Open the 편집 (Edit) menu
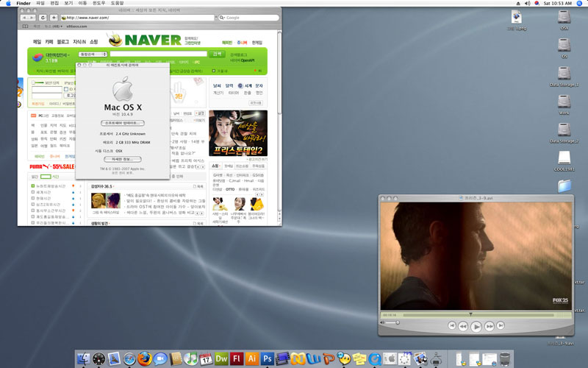Image resolution: width=588 pixels, height=368 pixels. click(x=54, y=3)
